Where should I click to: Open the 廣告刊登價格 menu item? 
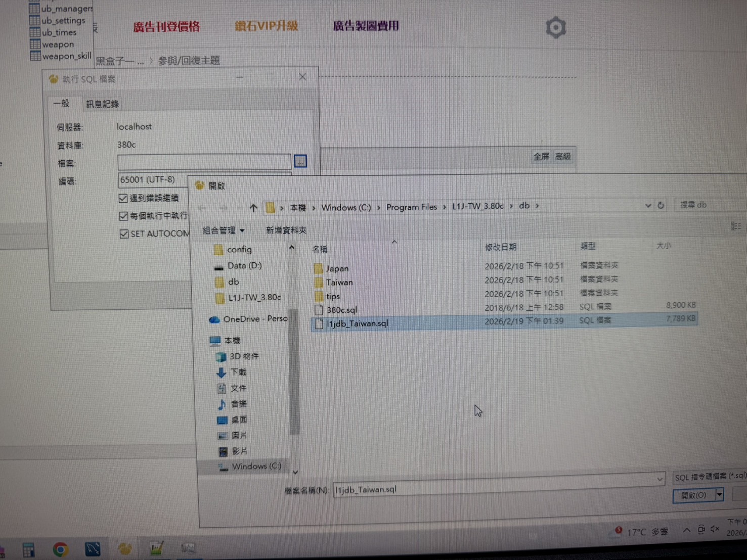coord(166,27)
